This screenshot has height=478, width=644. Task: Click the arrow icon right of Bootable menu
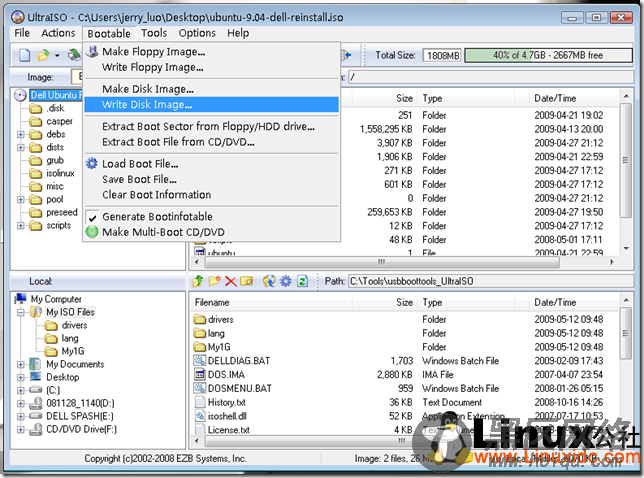click(346, 55)
